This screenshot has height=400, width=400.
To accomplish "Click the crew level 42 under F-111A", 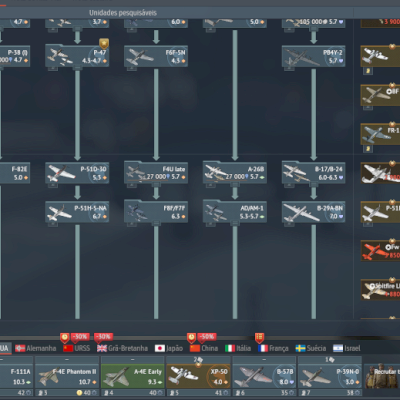I will click(23, 393).
